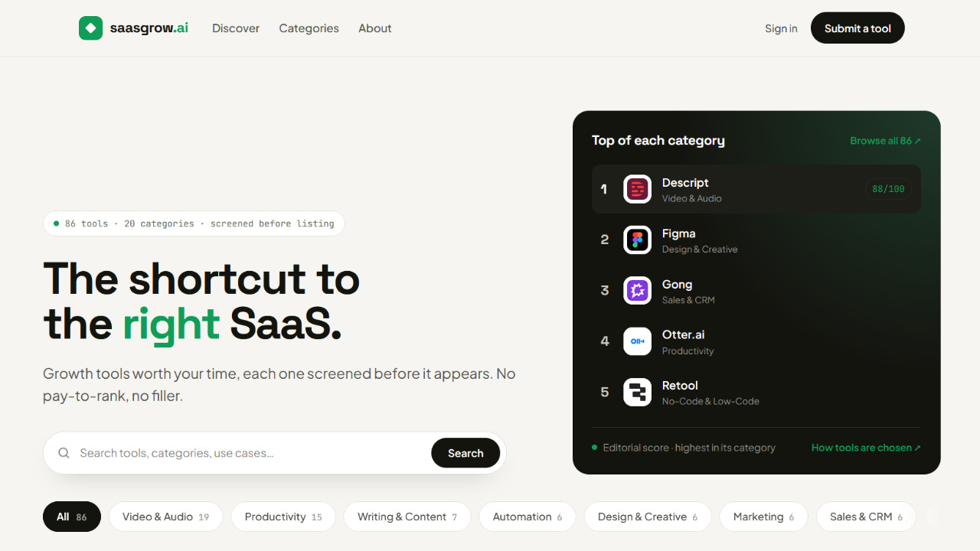Filter by Writing & Content category
The height and width of the screenshot is (551, 980).
point(407,517)
